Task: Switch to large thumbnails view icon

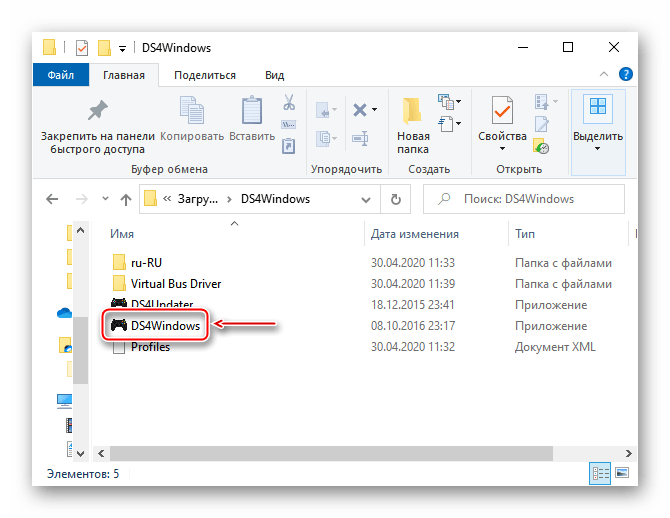Action: 622,473
